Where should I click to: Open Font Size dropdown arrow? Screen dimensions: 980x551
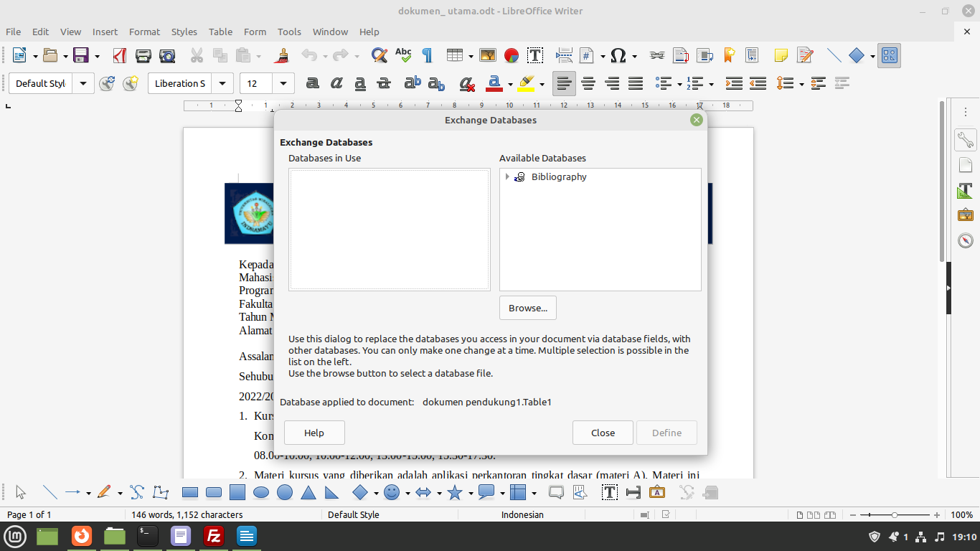pos(283,83)
